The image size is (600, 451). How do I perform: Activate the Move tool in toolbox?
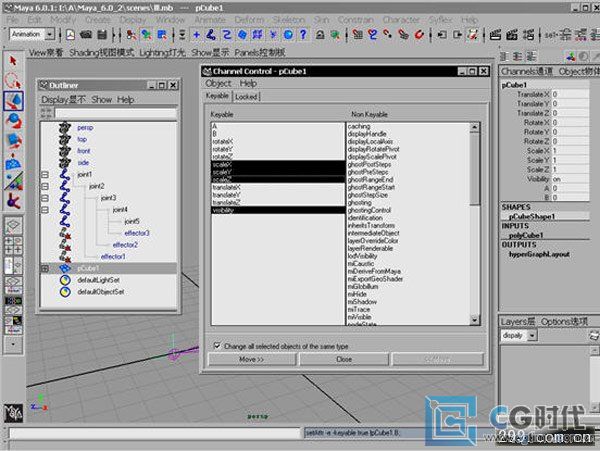coord(13,101)
